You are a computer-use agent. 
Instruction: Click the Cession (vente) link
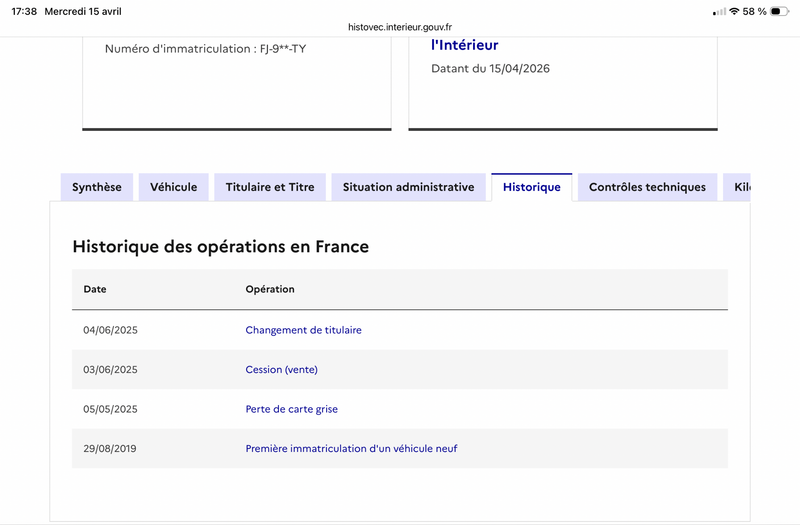coord(281,369)
